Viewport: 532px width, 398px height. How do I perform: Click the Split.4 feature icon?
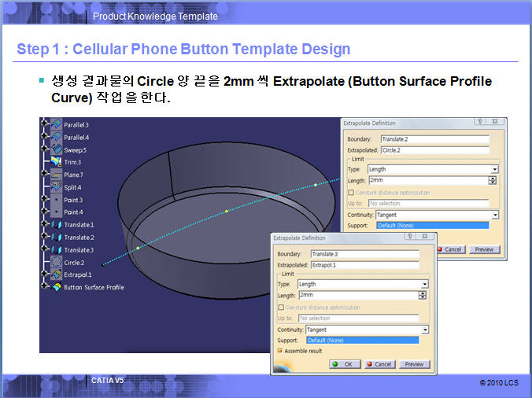pos(56,187)
